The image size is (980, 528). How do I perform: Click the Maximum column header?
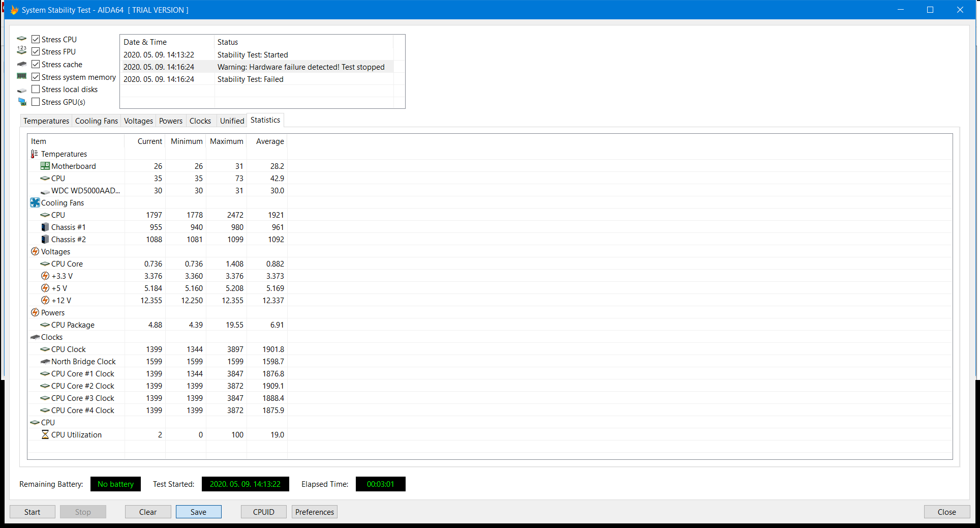tap(226, 141)
